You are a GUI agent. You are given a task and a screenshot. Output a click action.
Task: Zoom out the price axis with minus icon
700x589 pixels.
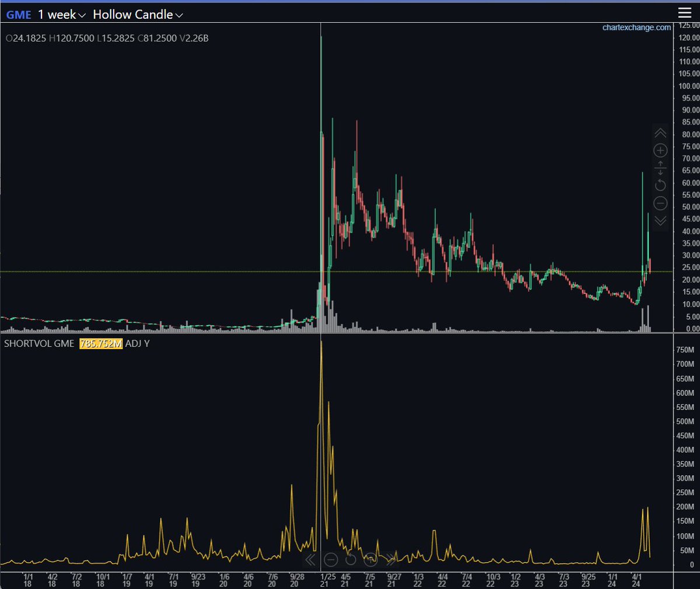[660, 203]
